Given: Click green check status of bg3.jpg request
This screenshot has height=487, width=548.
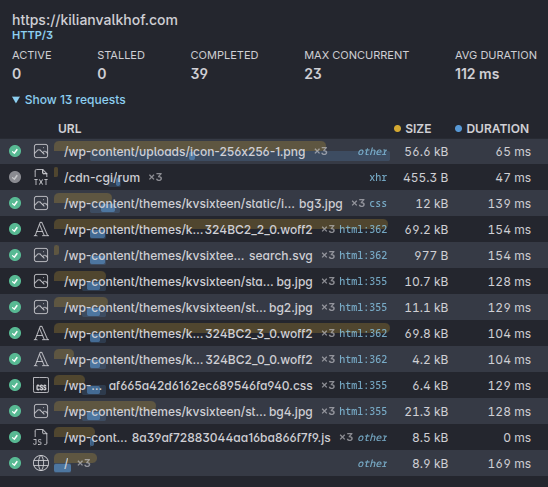Looking at the screenshot, I should (15, 203).
